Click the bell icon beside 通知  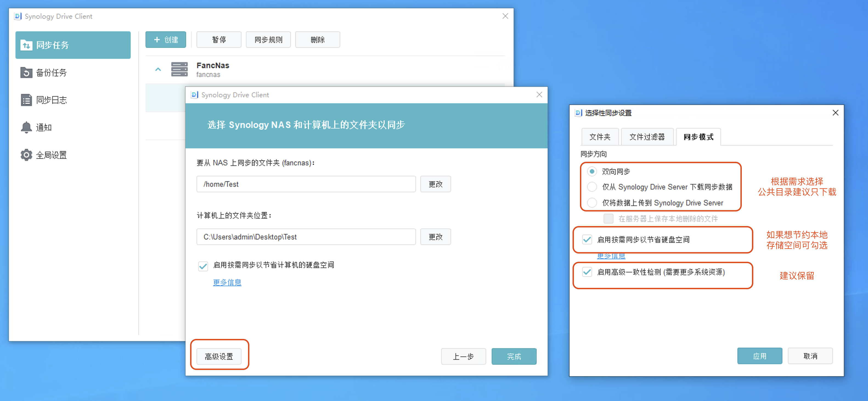click(26, 127)
